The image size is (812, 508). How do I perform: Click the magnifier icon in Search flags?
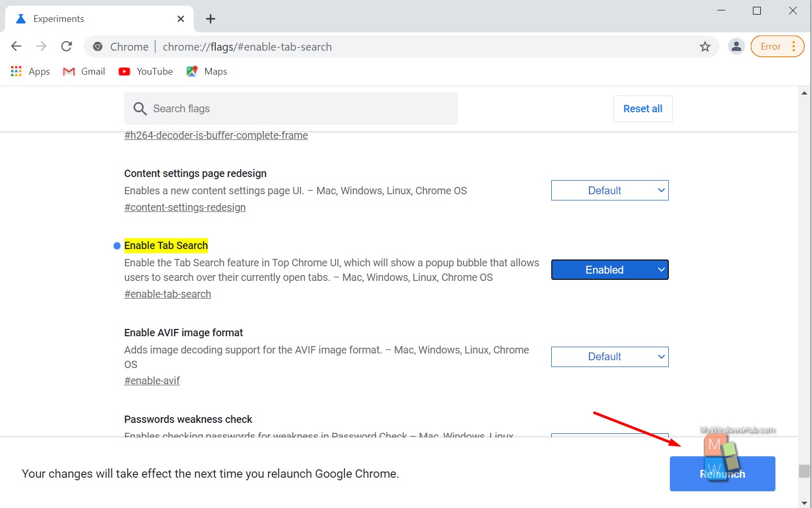pyautogui.click(x=140, y=109)
